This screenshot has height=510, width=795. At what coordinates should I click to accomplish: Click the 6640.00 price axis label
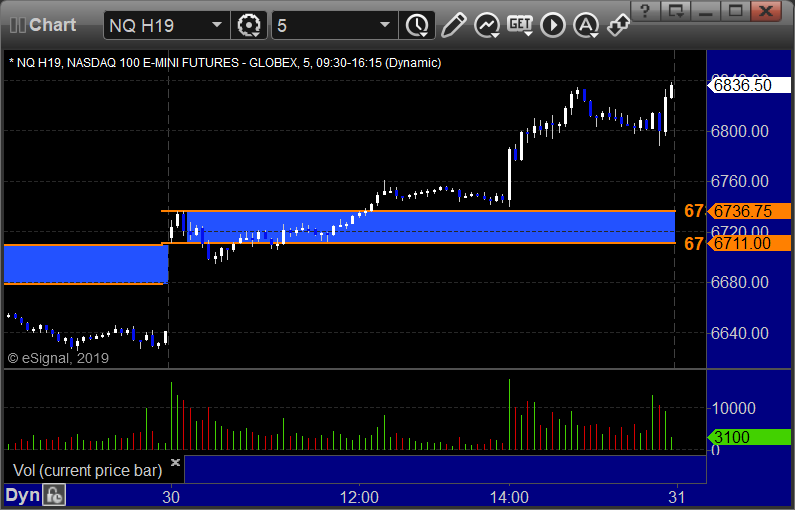[x=740, y=333]
